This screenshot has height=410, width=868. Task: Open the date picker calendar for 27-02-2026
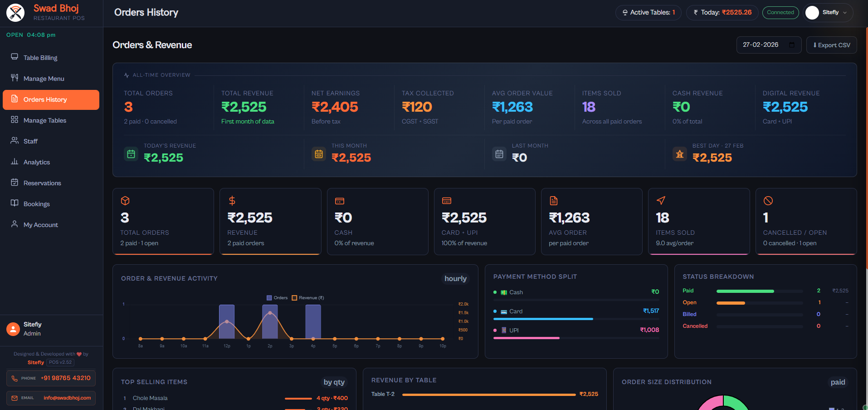click(792, 45)
